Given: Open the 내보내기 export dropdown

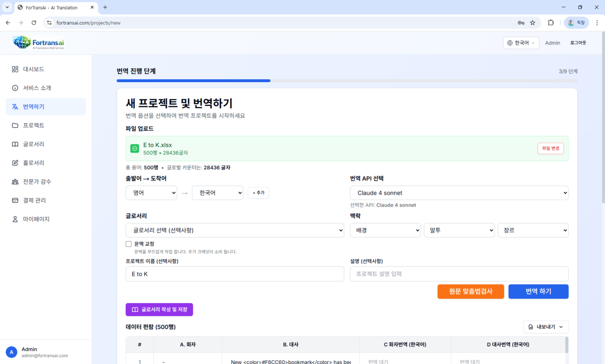Looking at the screenshot, I should click(545, 327).
